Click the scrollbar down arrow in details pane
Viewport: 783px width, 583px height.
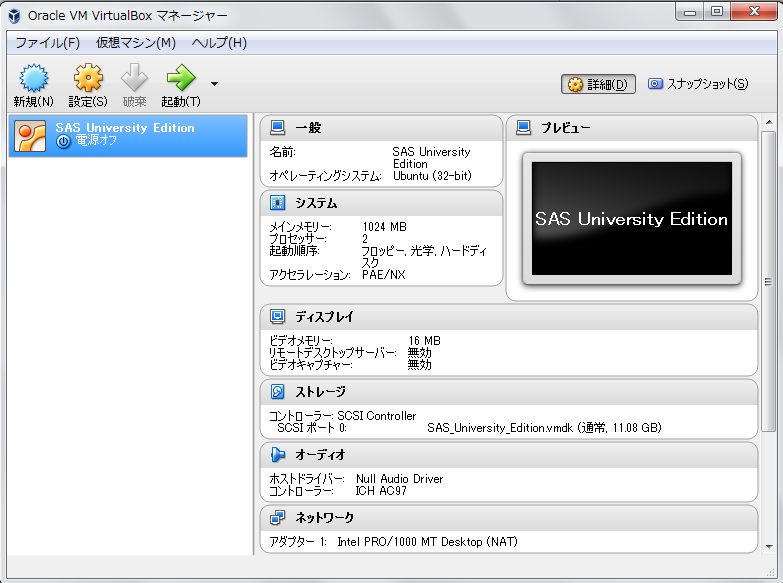(769, 547)
